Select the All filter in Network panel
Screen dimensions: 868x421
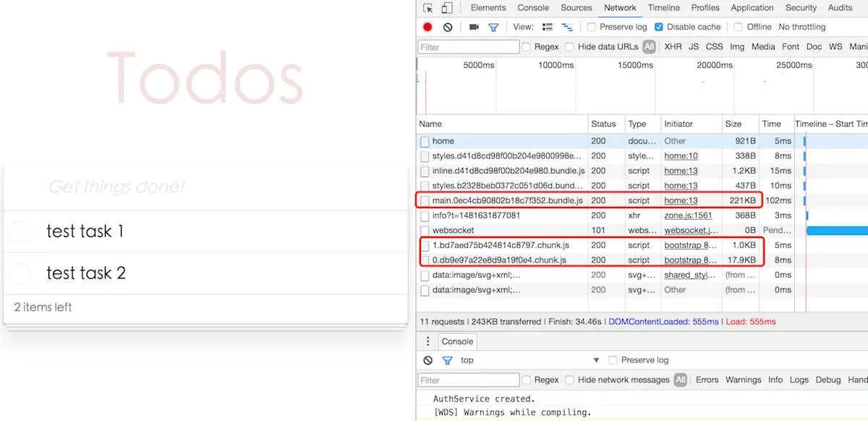coord(650,46)
